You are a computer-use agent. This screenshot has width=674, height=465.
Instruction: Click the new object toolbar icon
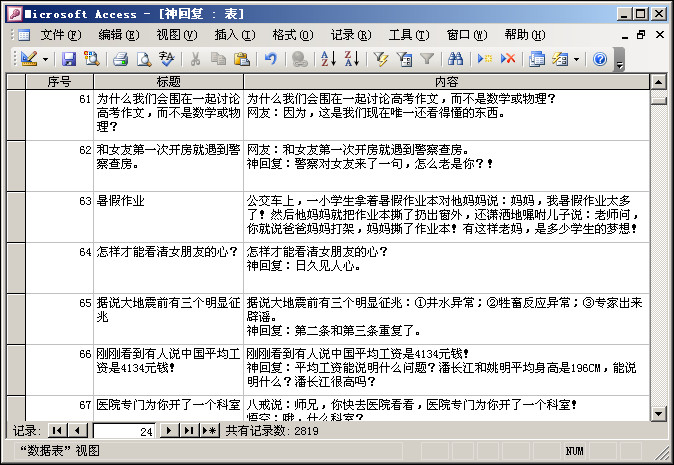click(560, 59)
